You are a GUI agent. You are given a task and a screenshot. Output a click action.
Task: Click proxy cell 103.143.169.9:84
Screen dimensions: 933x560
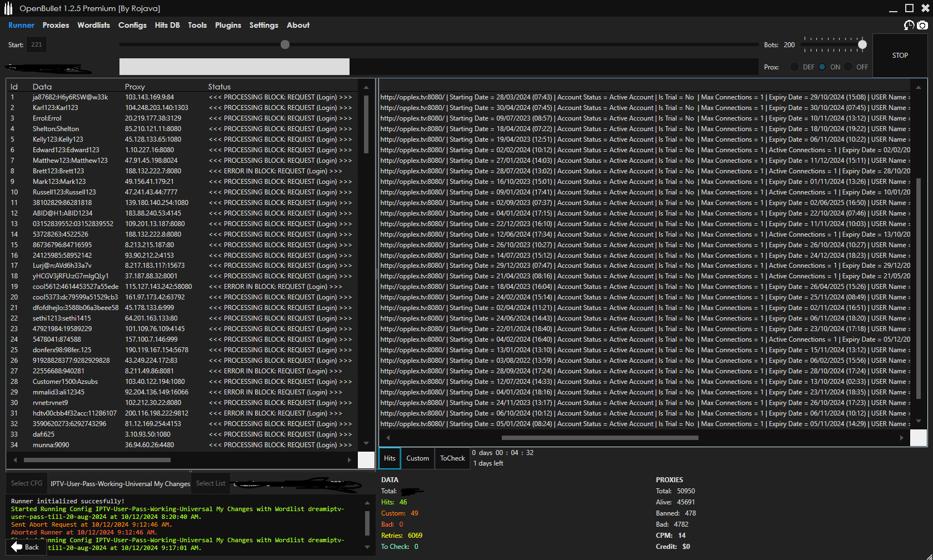149,97
